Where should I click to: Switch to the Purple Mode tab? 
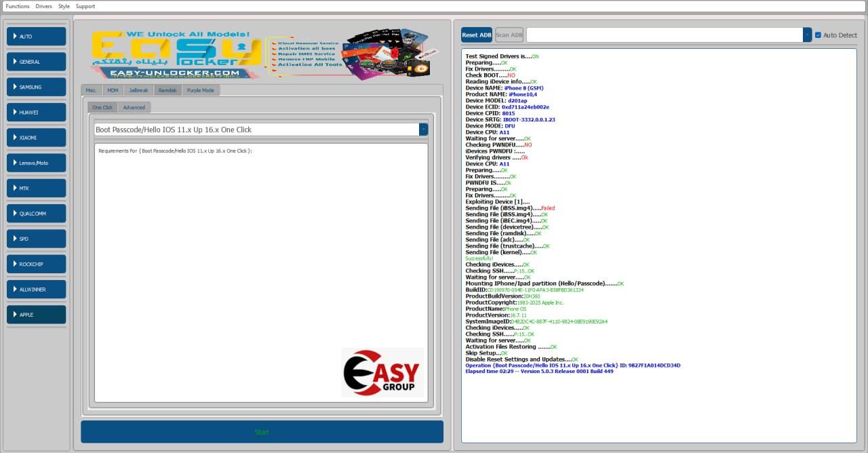(x=201, y=90)
